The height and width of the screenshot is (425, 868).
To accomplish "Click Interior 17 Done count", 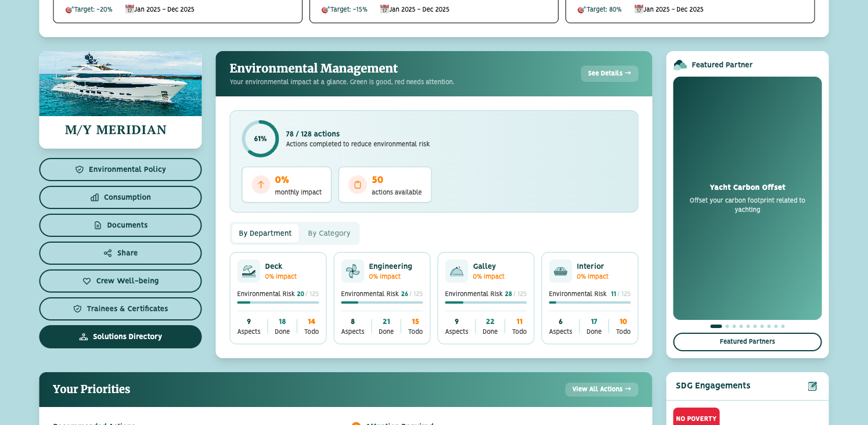I will 594,322.
